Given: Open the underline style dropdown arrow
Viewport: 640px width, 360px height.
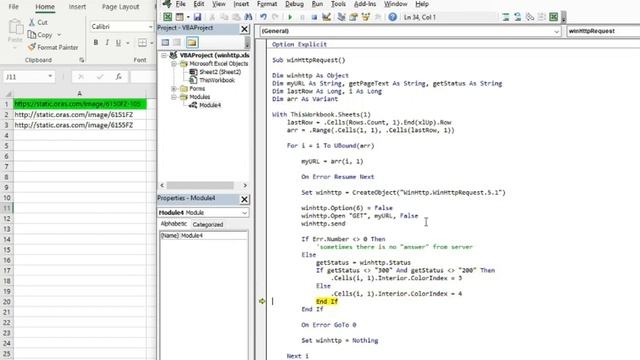Looking at the screenshot, I should (x=128, y=43).
